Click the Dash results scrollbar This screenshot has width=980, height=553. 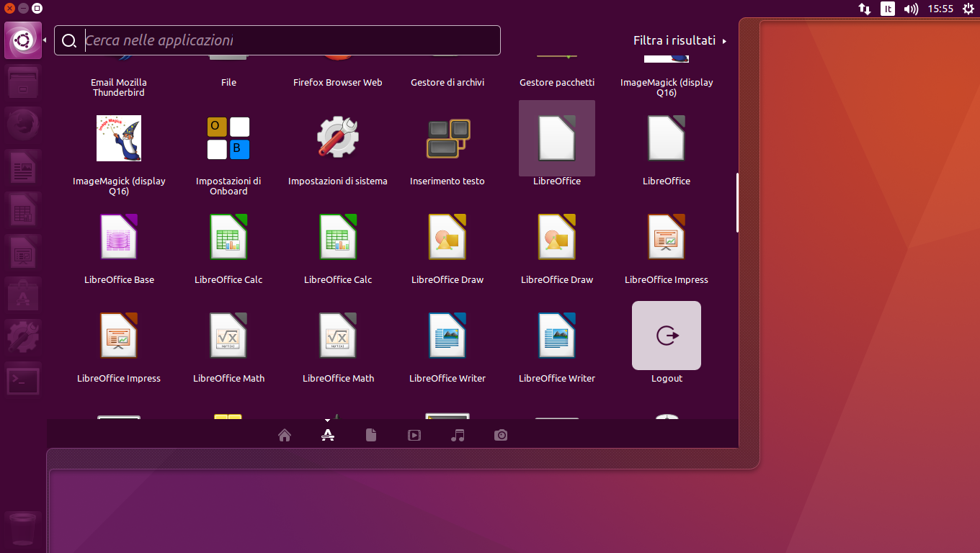737,202
